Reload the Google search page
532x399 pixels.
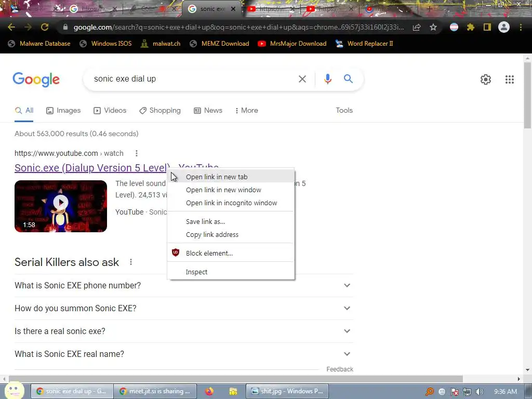45,27
